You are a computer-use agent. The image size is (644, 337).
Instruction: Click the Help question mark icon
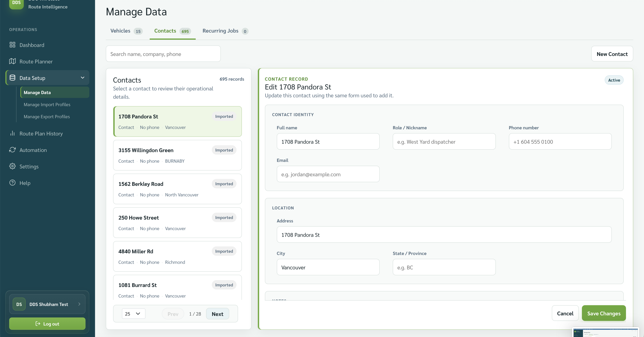pos(12,183)
